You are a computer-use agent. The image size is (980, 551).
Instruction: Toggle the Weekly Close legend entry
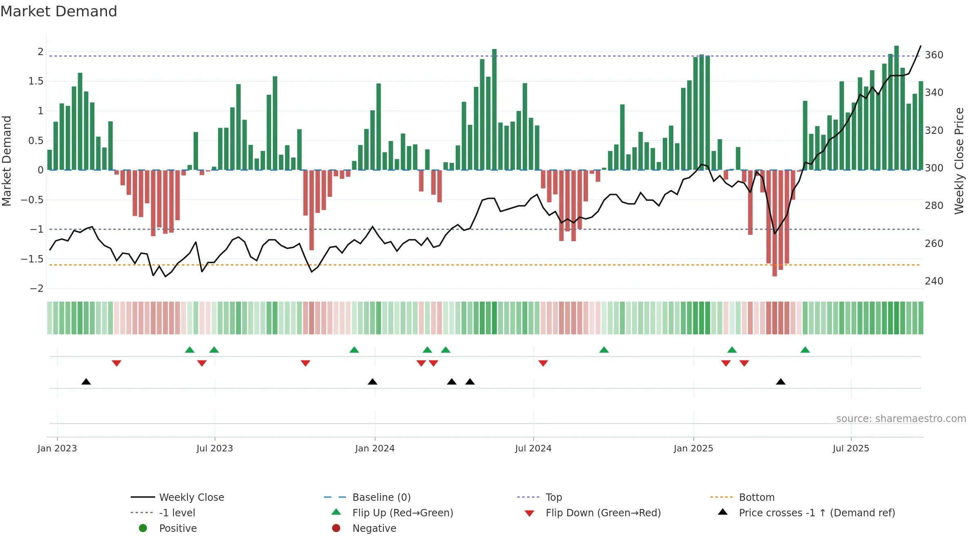(177, 497)
